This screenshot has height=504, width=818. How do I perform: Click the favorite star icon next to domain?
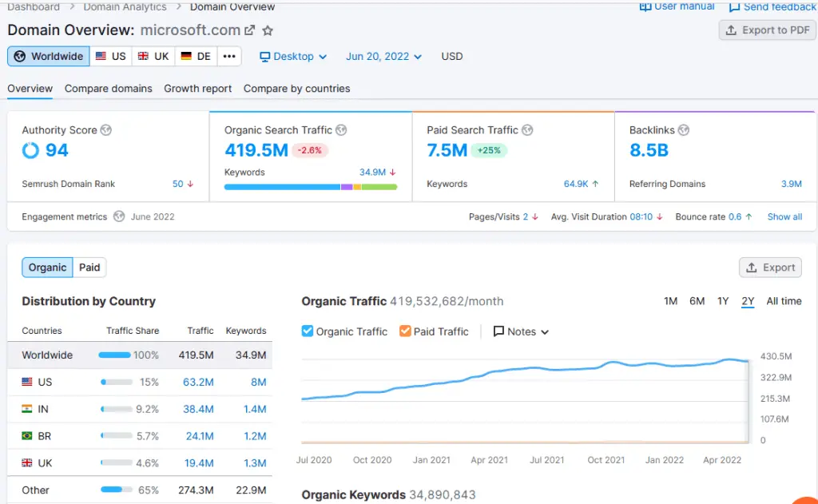coord(268,30)
